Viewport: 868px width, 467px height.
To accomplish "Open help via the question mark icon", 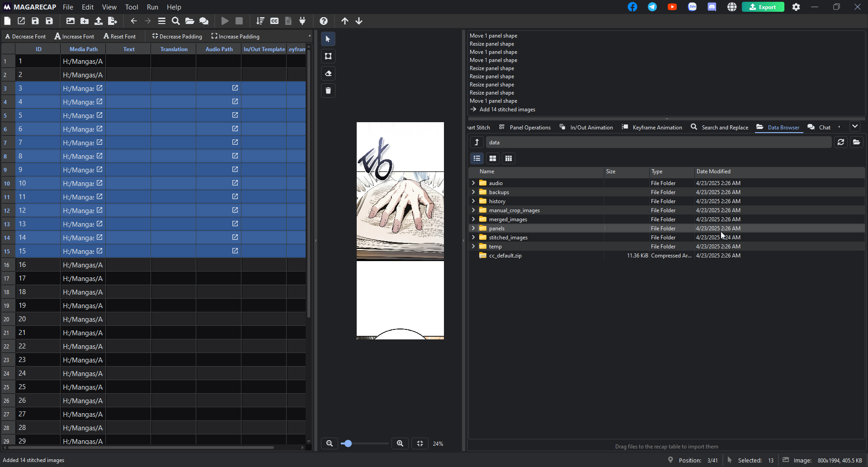I will [x=324, y=21].
